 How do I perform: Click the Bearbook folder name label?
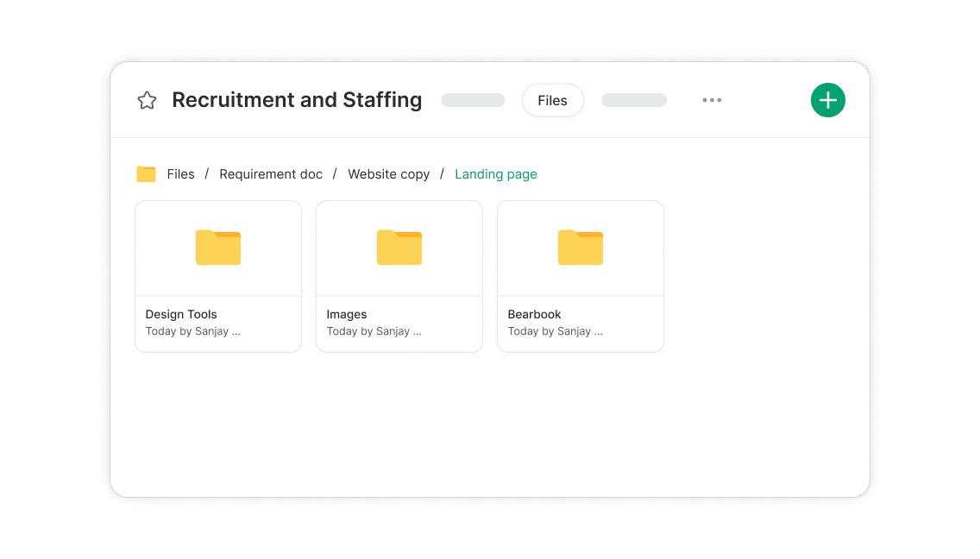tap(535, 315)
